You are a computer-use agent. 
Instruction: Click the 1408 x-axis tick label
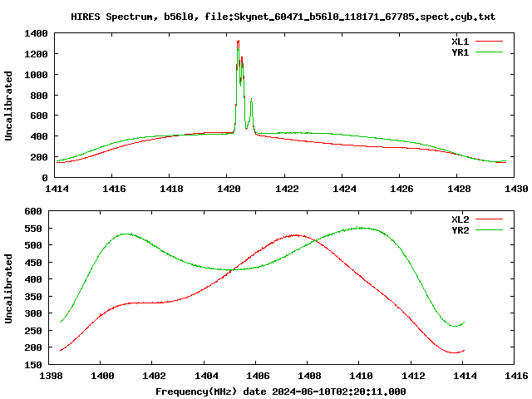tap(309, 376)
